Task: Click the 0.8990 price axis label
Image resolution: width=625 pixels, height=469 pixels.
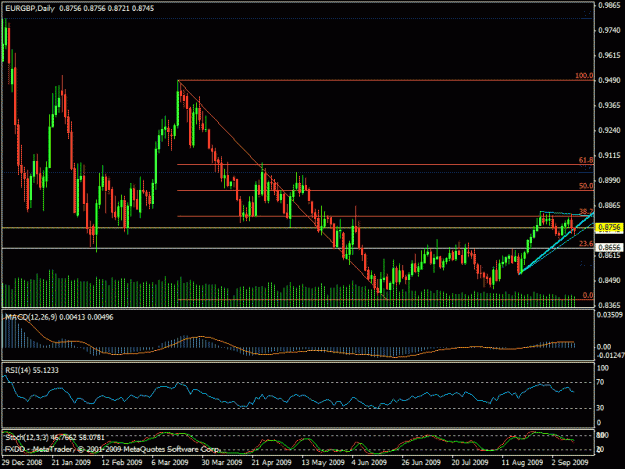Action: point(609,181)
